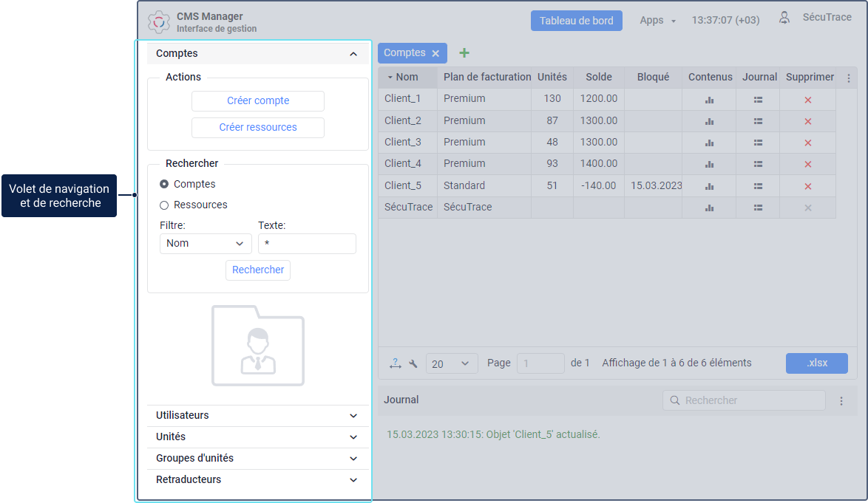This screenshot has width=868, height=503.
Task: Click the column width help icon
Action: point(396,363)
